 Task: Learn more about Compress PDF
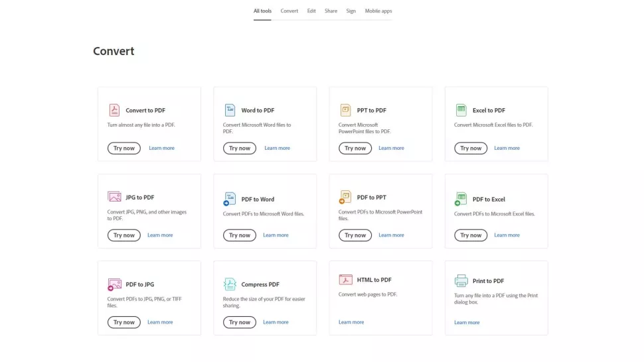[x=276, y=322]
